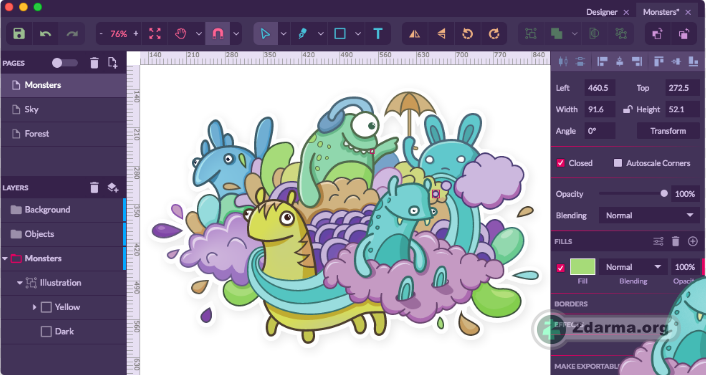The width and height of the screenshot is (706, 375).
Task: Click the Width input field
Action: coord(599,109)
